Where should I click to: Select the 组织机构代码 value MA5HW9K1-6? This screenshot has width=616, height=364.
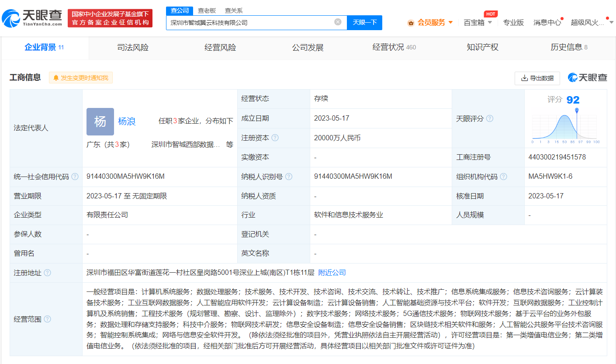click(x=550, y=177)
